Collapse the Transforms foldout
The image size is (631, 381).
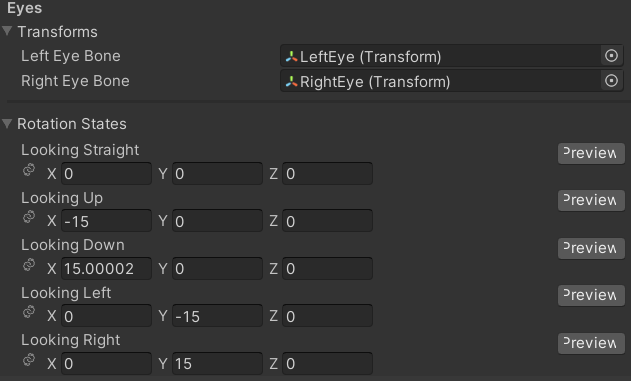tap(7, 31)
